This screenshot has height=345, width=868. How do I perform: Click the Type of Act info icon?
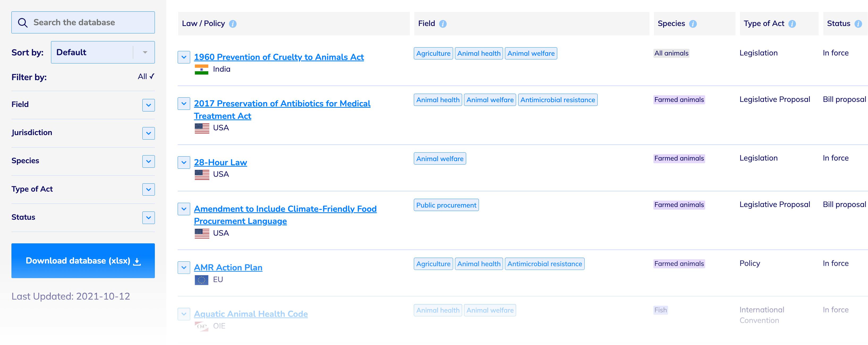(x=792, y=24)
